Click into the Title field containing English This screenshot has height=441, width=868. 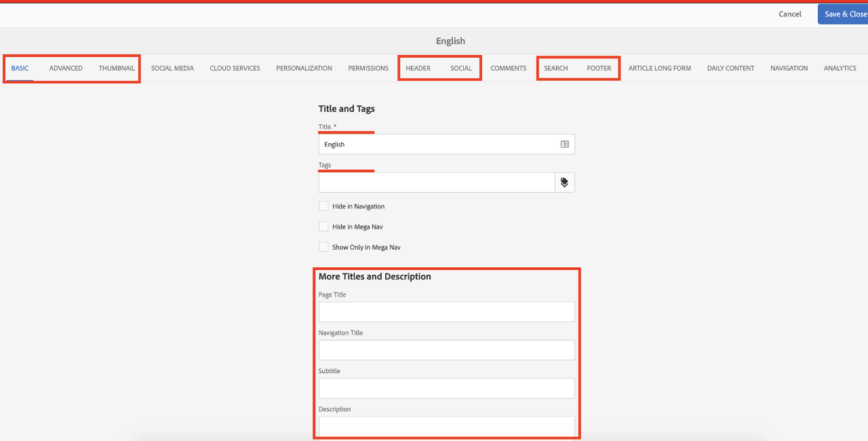pos(446,145)
